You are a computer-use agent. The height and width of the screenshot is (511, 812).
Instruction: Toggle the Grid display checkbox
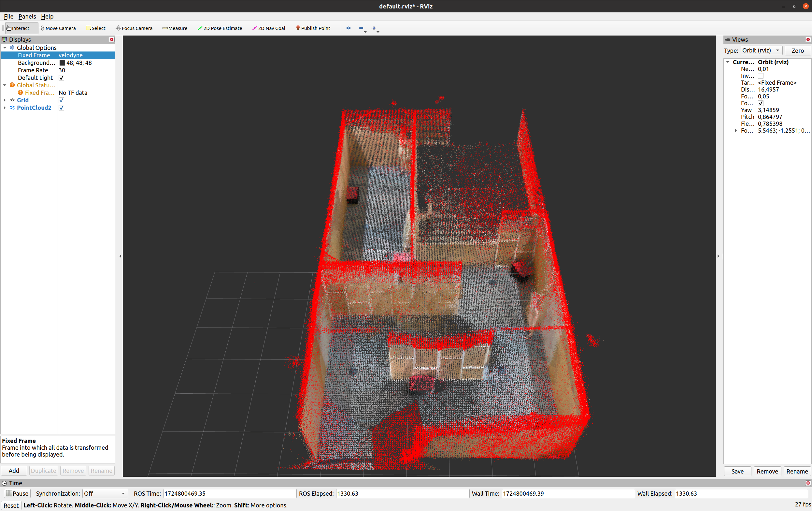(x=61, y=100)
